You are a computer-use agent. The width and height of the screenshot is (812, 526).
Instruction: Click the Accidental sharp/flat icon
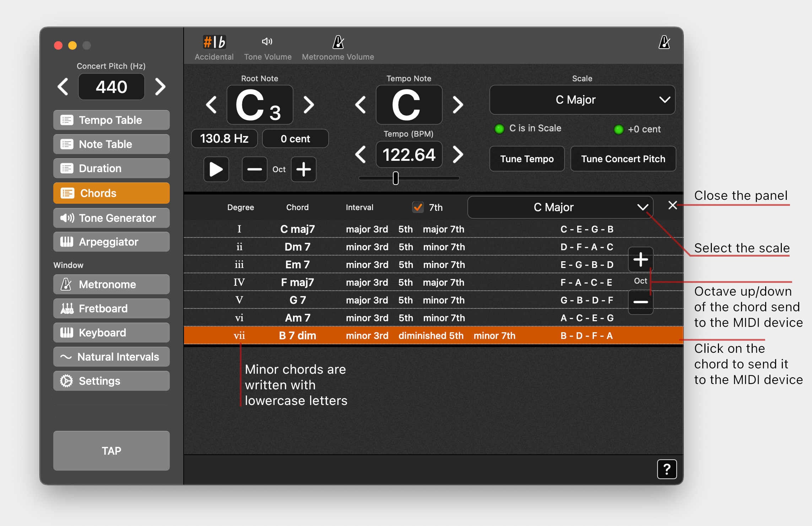point(214,42)
